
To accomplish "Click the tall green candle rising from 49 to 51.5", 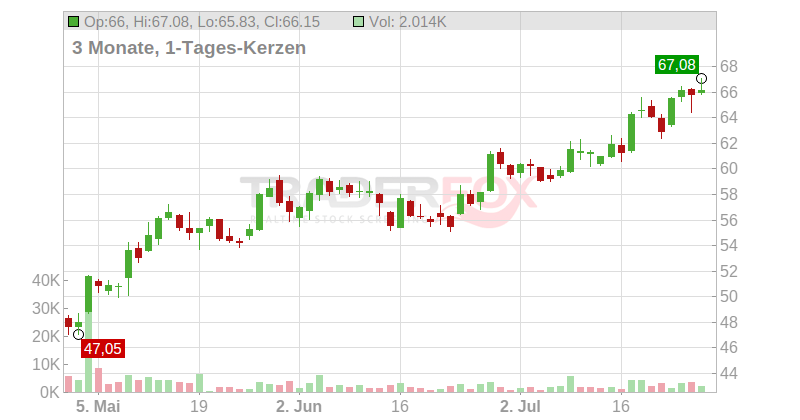I will tap(88, 294).
